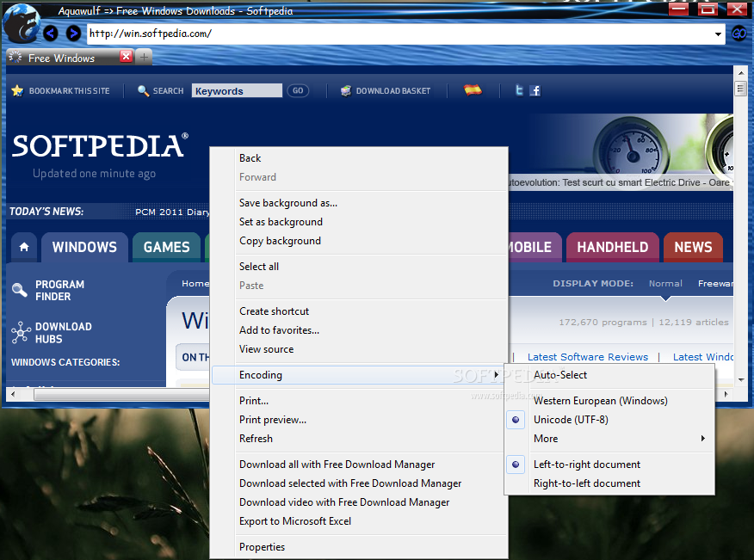Click the bookmark star icon
Viewport: 754px width, 560px height.
coord(17,90)
